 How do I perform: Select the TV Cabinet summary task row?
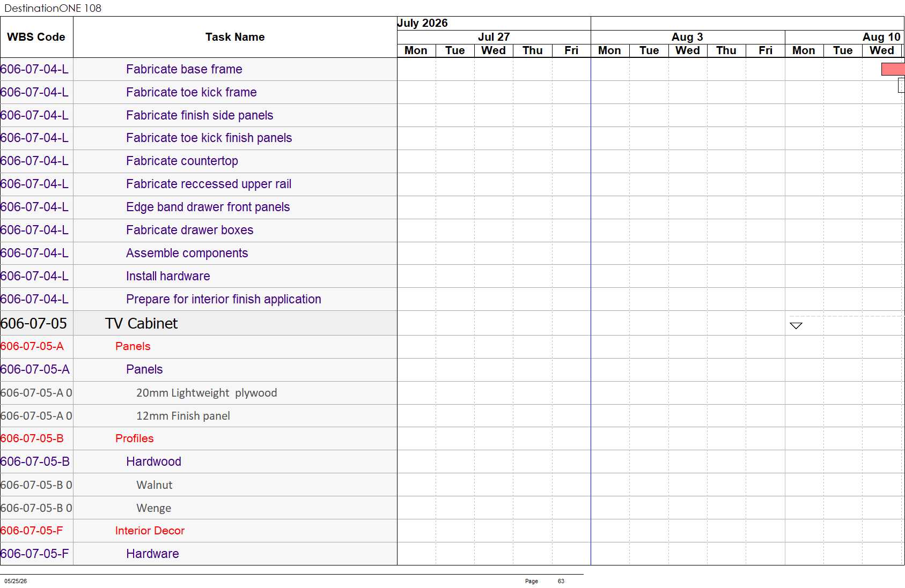coord(198,323)
